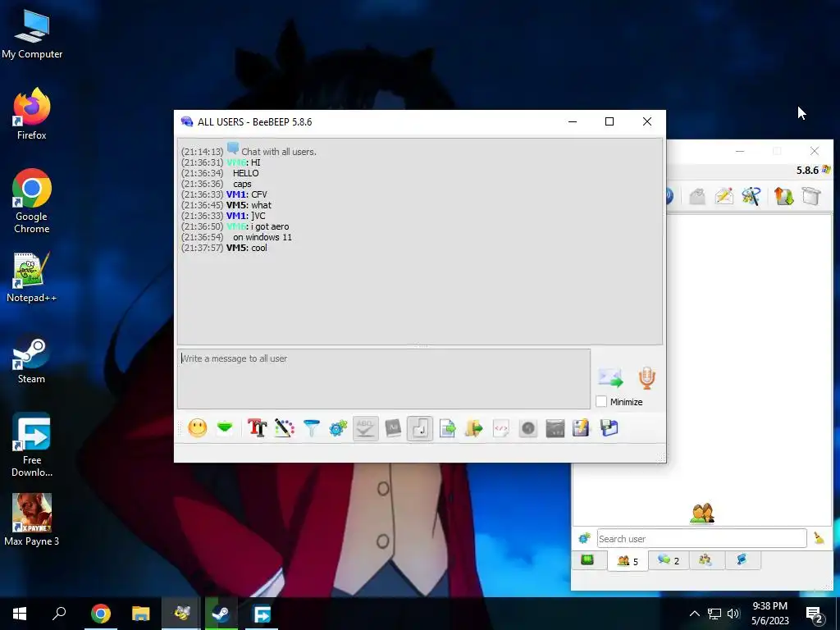Focus the Search user field

pos(701,538)
